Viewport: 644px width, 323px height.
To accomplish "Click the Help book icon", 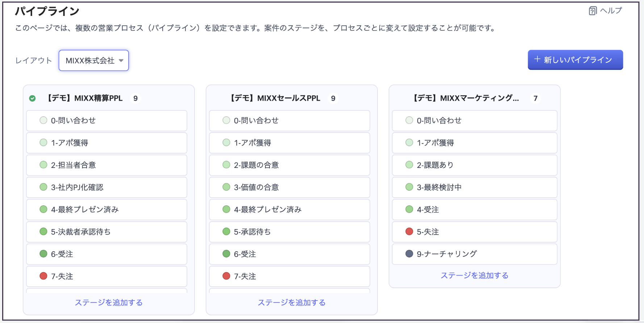I will (593, 11).
